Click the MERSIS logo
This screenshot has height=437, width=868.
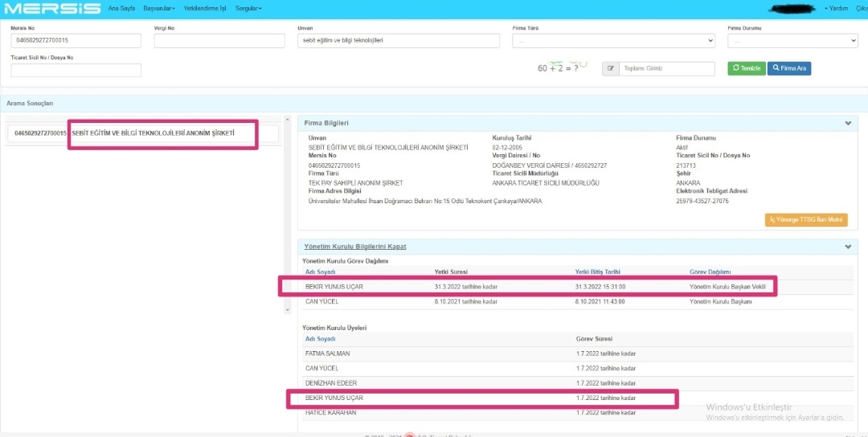pyautogui.click(x=52, y=9)
